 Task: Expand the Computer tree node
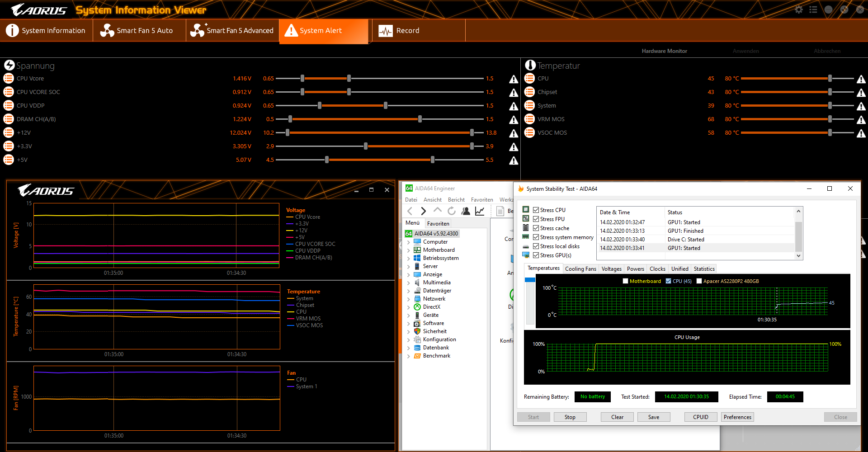pyautogui.click(x=409, y=242)
